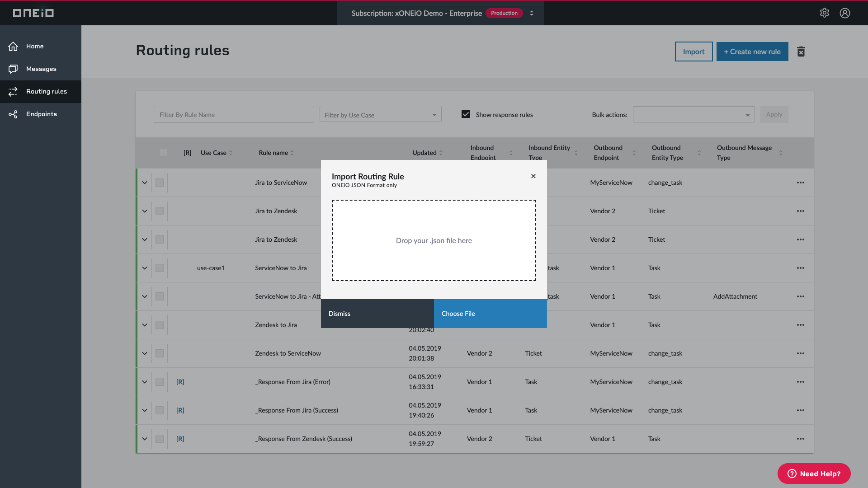Click the Messages chat icon
Screen dimensions: 868x488
pos(13,69)
